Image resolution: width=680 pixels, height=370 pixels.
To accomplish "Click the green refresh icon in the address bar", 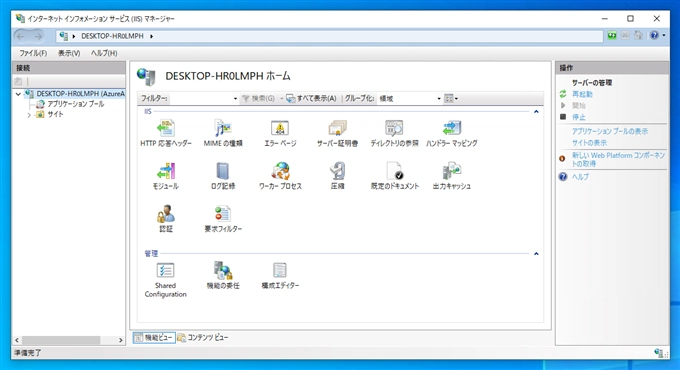I will [612, 36].
